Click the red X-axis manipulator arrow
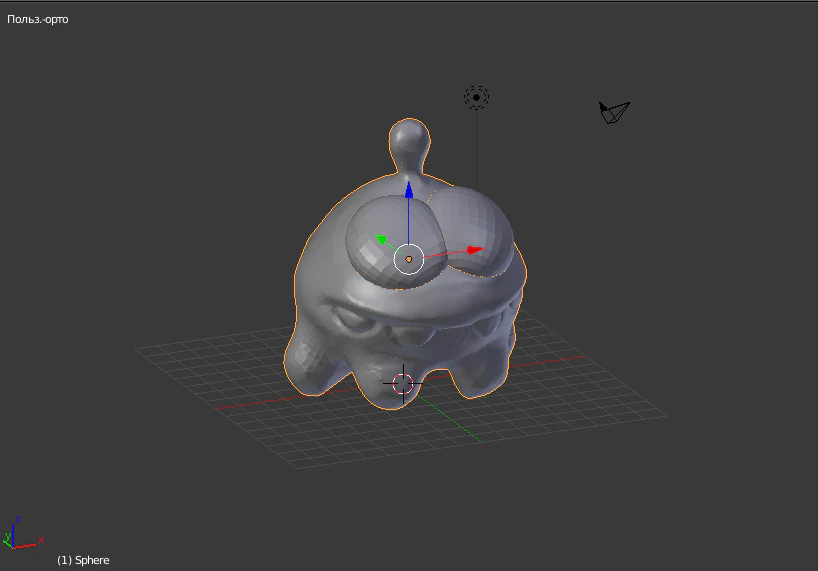This screenshot has height=571, width=818. click(x=475, y=250)
